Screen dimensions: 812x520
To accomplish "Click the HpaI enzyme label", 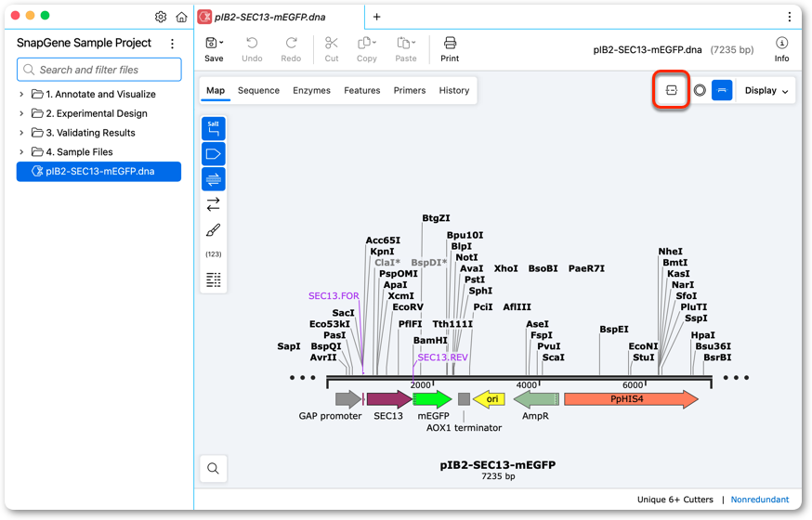I will coord(703,335).
